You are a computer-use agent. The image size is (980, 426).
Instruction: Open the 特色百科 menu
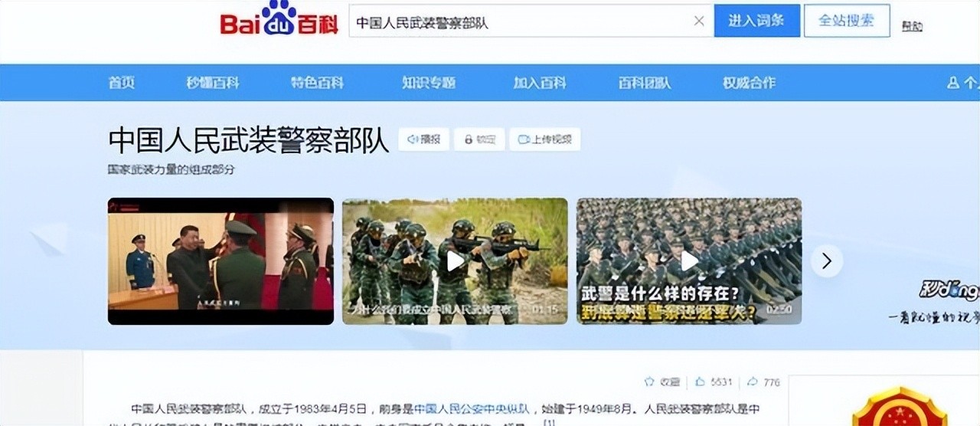coord(317,83)
